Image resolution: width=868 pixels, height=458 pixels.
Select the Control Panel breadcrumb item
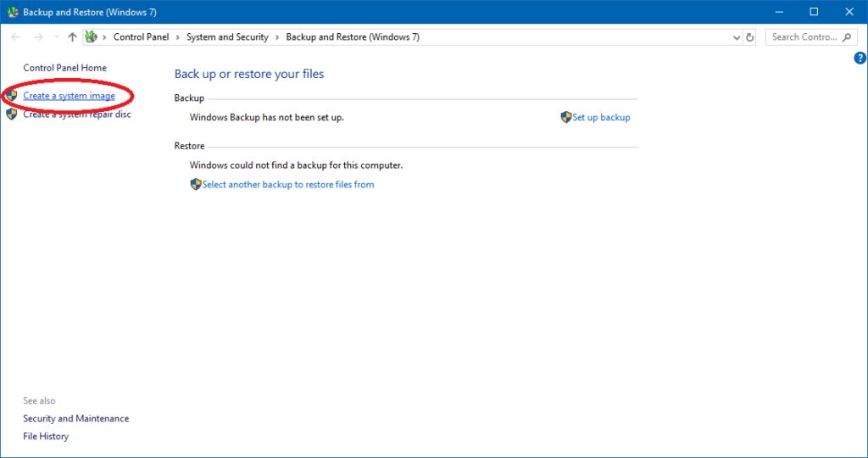tap(141, 37)
